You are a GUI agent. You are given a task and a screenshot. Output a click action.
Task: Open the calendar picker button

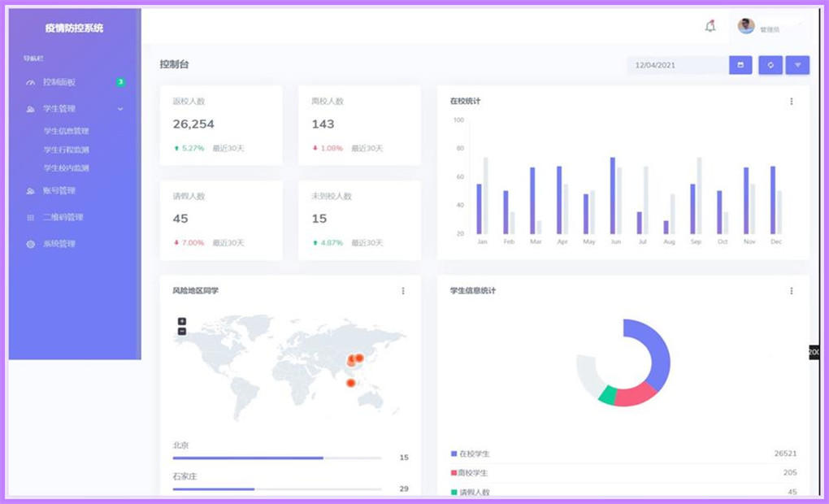point(740,65)
